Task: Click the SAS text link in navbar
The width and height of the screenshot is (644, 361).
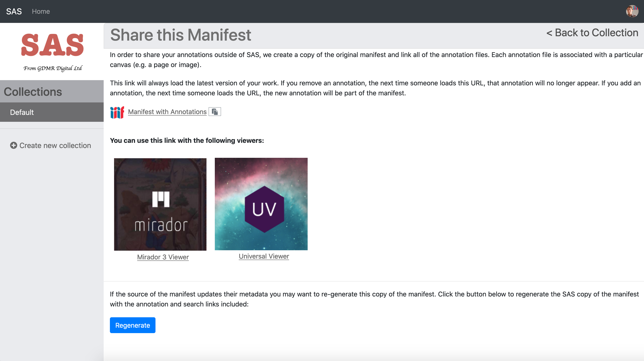Action: pyautogui.click(x=14, y=11)
